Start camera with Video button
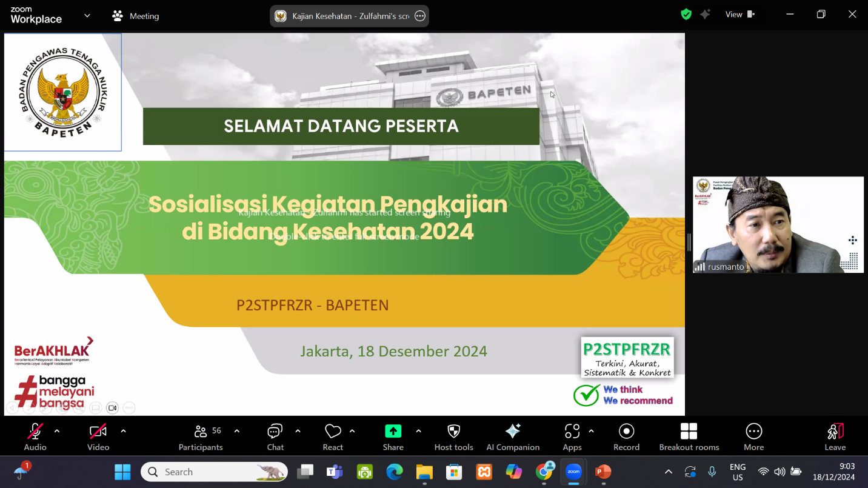The width and height of the screenshot is (868, 488). click(x=98, y=436)
